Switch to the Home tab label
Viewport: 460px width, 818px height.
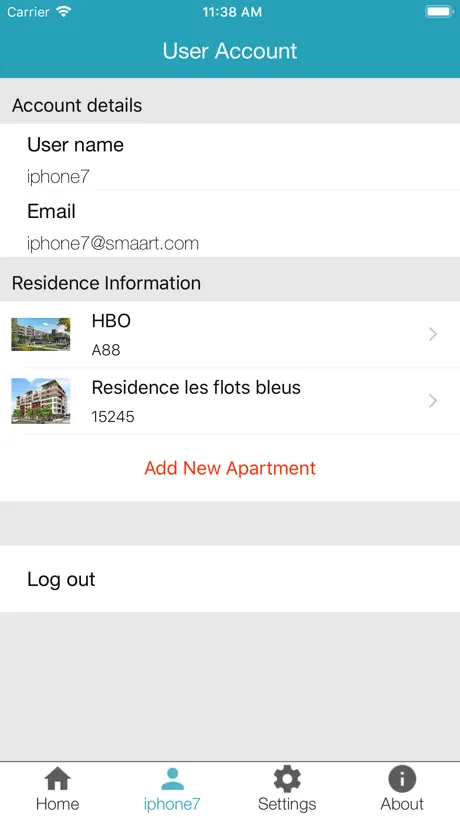coord(57,804)
